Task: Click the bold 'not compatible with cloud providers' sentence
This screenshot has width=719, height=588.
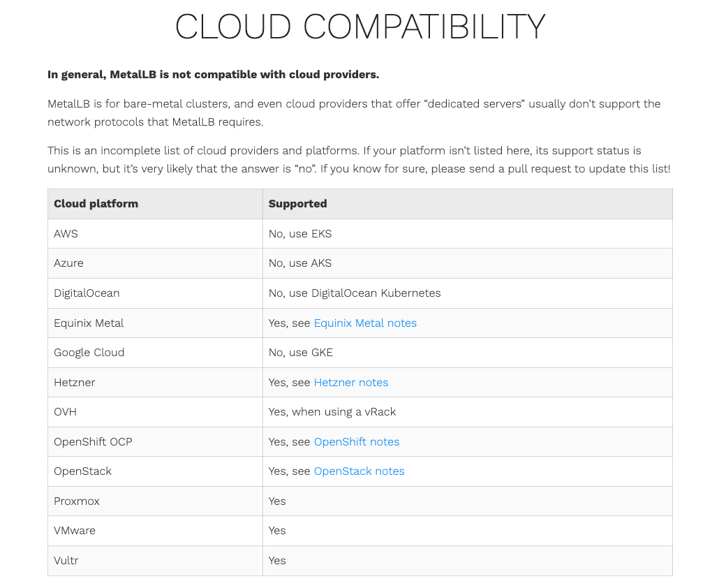Action: point(213,74)
